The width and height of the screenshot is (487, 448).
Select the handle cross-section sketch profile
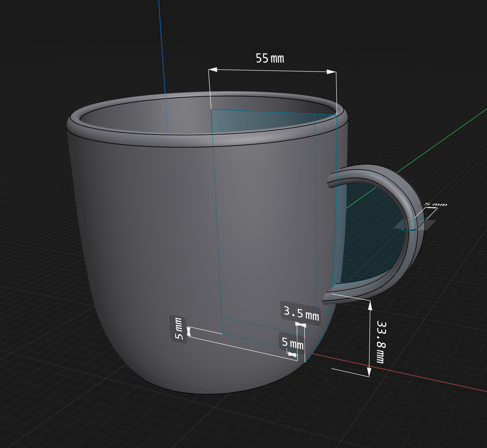point(414,224)
